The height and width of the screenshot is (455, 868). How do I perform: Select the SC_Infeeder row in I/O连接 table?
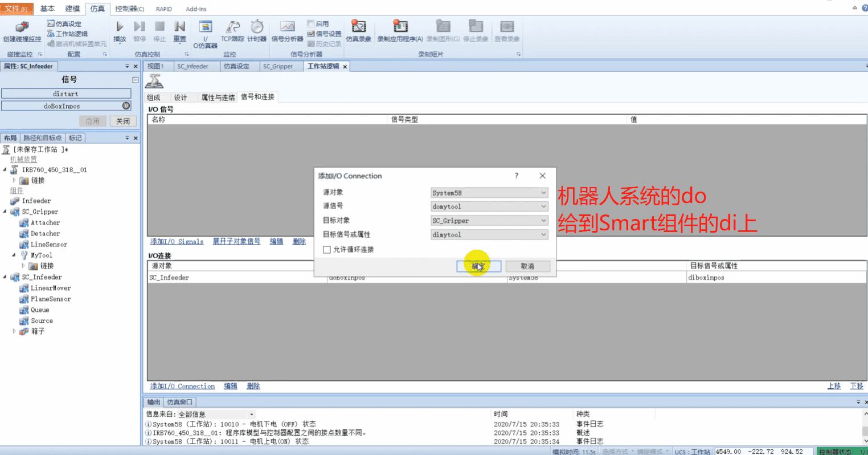[507, 278]
